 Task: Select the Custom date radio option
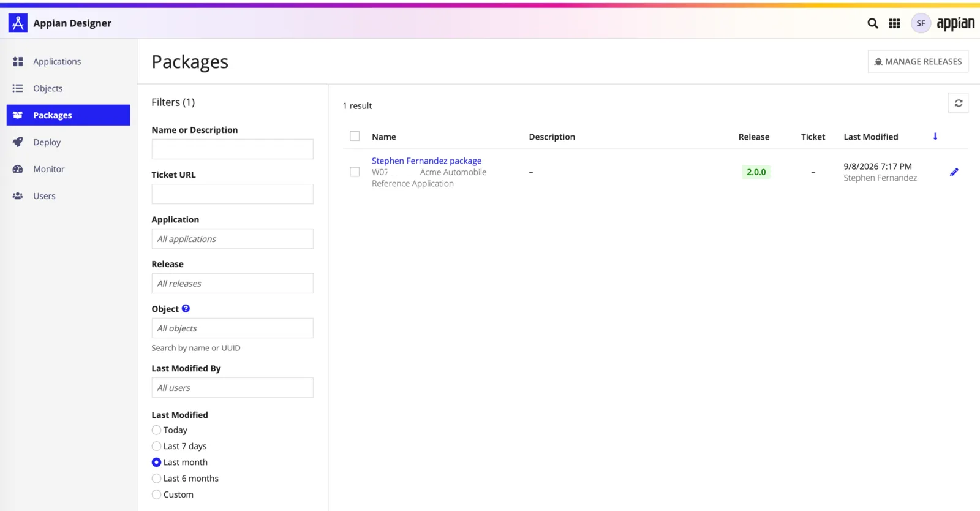coord(156,494)
